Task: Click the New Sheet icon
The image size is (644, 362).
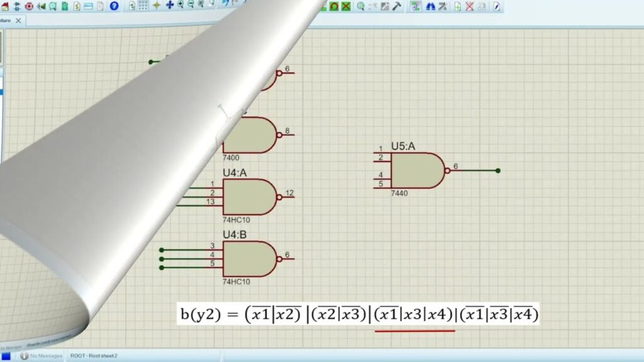Action: (x=458, y=6)
